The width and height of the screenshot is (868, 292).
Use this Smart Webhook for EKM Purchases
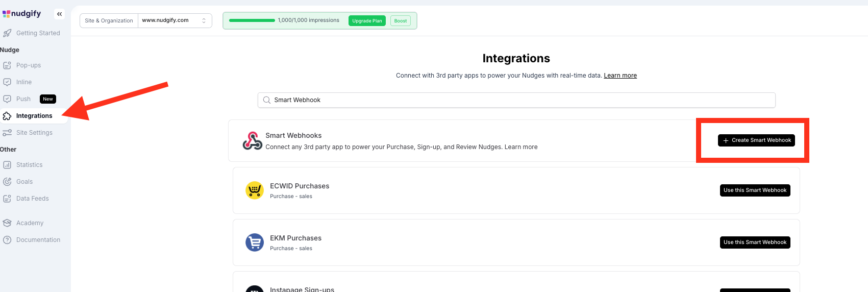click(x=755, y=242)
